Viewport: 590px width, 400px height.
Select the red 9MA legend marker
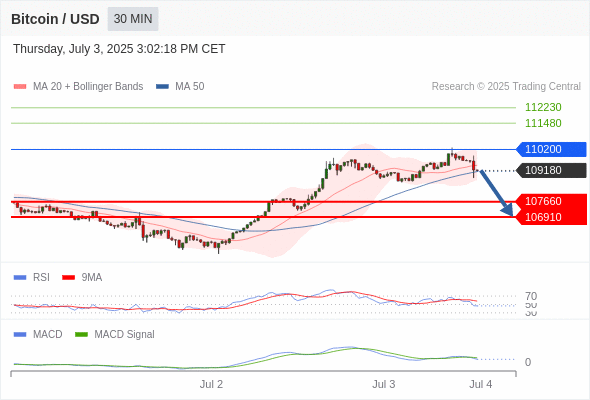(68, 277)
